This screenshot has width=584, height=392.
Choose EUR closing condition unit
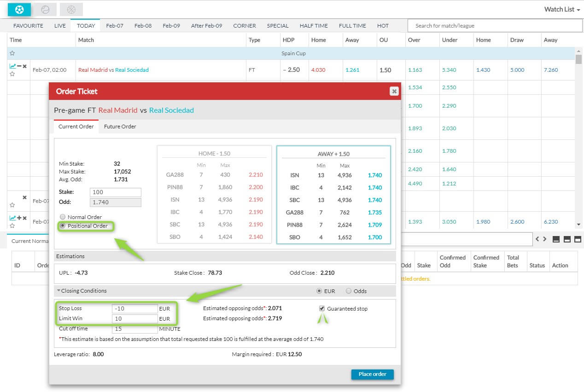pyautogui.click(x=319, y=291)
